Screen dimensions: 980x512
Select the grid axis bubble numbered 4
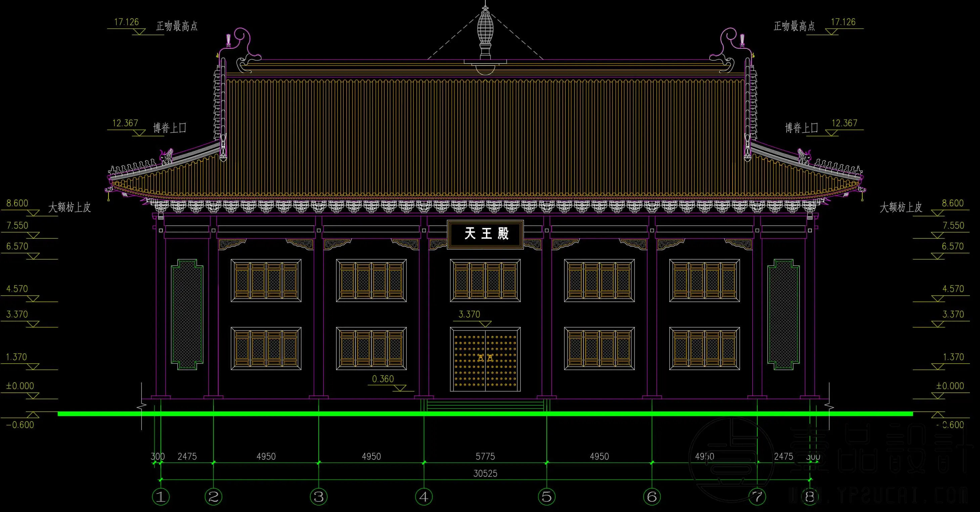pyautogui.click(x=424, y=497)
